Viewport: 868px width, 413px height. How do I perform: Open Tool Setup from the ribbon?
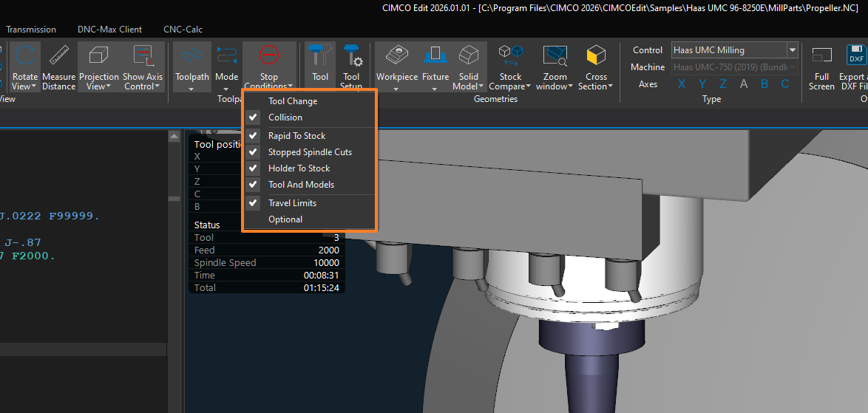(351, 58)
